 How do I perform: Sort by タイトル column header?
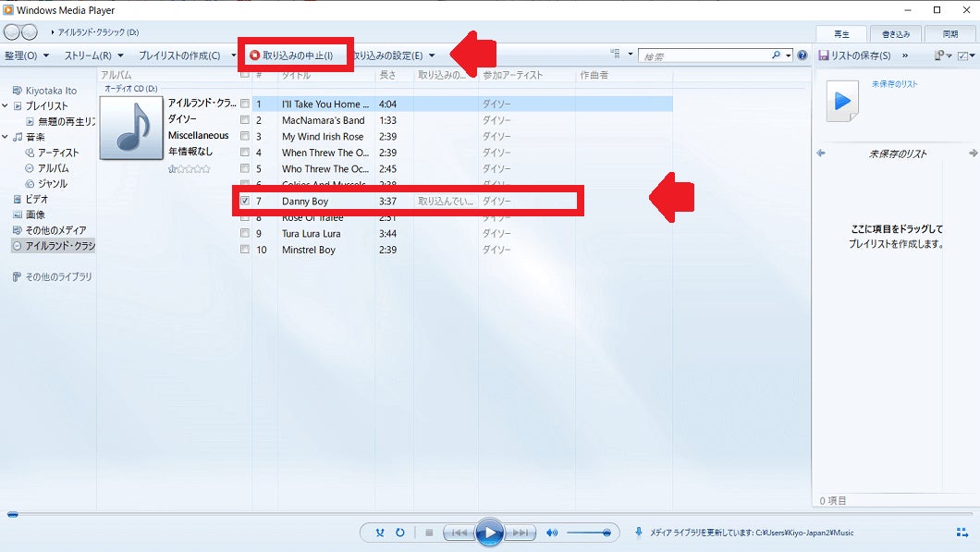[326, 75]
